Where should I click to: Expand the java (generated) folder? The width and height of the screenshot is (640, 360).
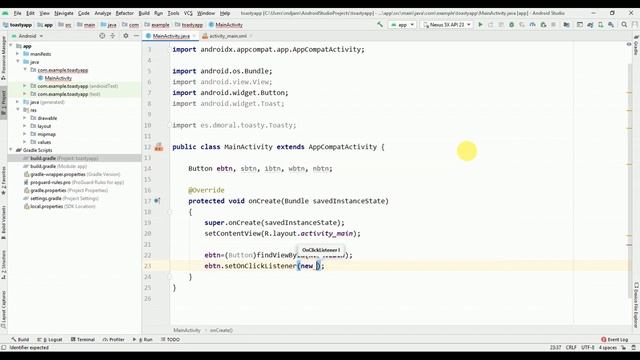tap(18, 102)
